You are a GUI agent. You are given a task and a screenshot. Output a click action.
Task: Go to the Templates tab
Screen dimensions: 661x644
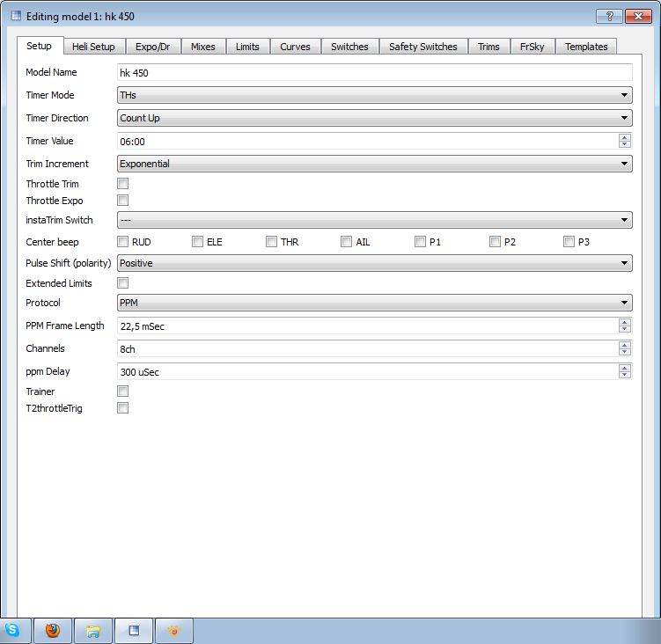pyautogui.click(x=586, y=47)
